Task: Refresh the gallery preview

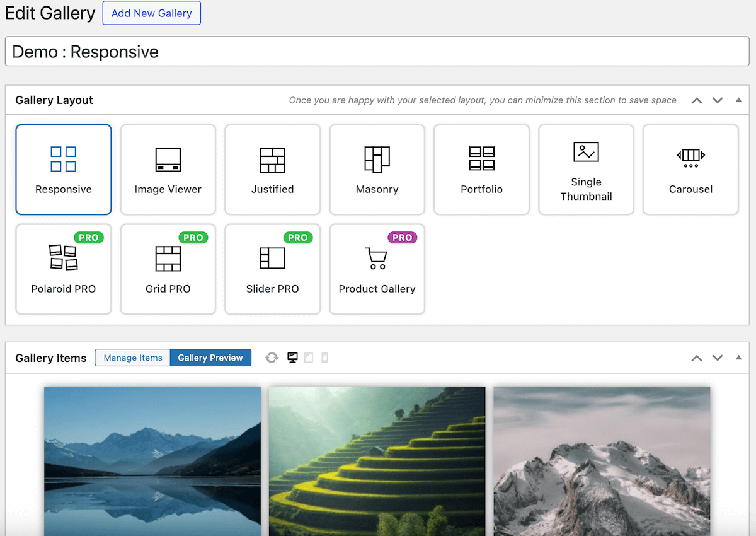Action: point(271,358)
